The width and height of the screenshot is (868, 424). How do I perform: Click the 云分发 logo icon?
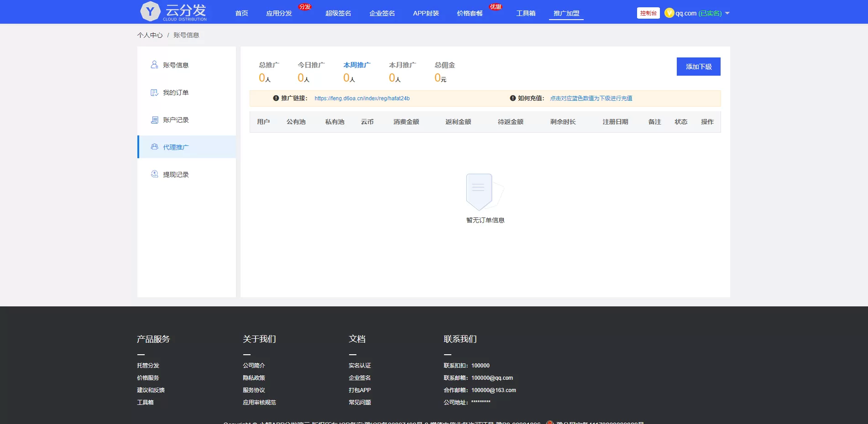[x=150, y=11]
